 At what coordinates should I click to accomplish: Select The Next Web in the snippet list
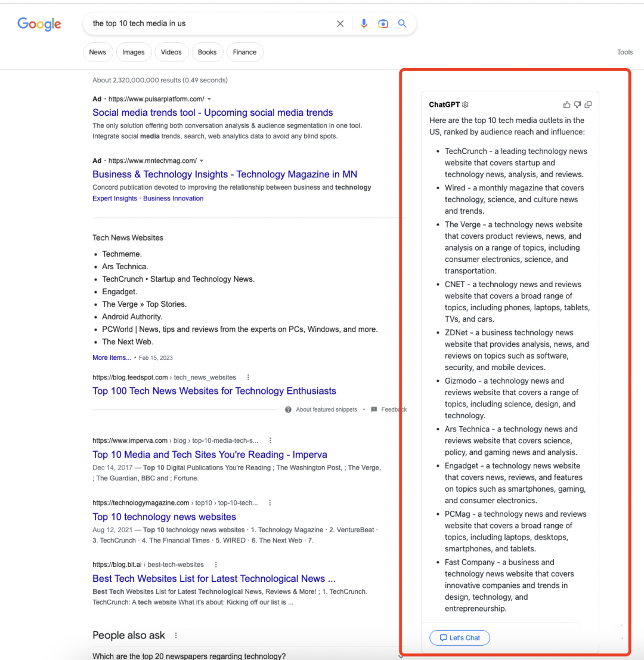click(128, 342)
